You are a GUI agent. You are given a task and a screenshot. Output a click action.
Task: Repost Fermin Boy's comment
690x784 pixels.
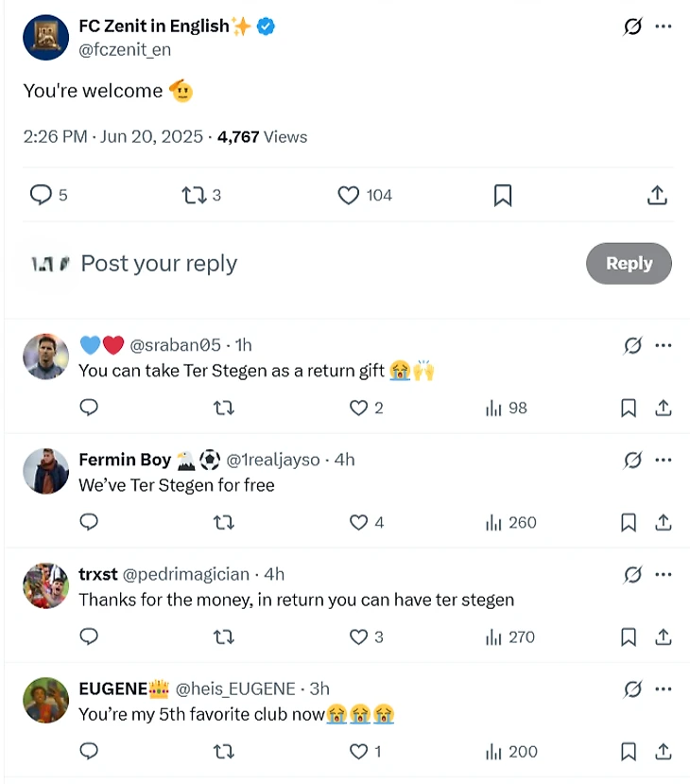click(224, 522)
